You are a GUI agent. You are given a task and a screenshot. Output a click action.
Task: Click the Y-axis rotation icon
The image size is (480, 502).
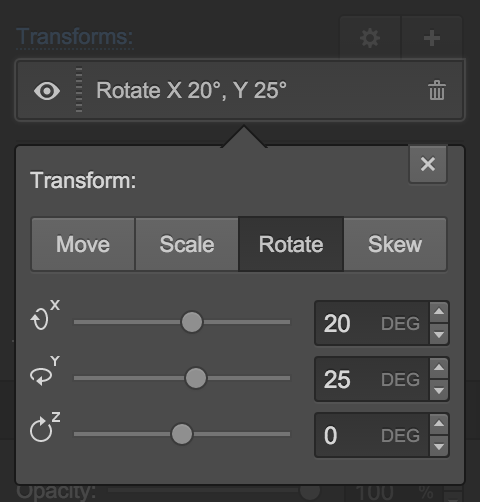coord(45,371)
